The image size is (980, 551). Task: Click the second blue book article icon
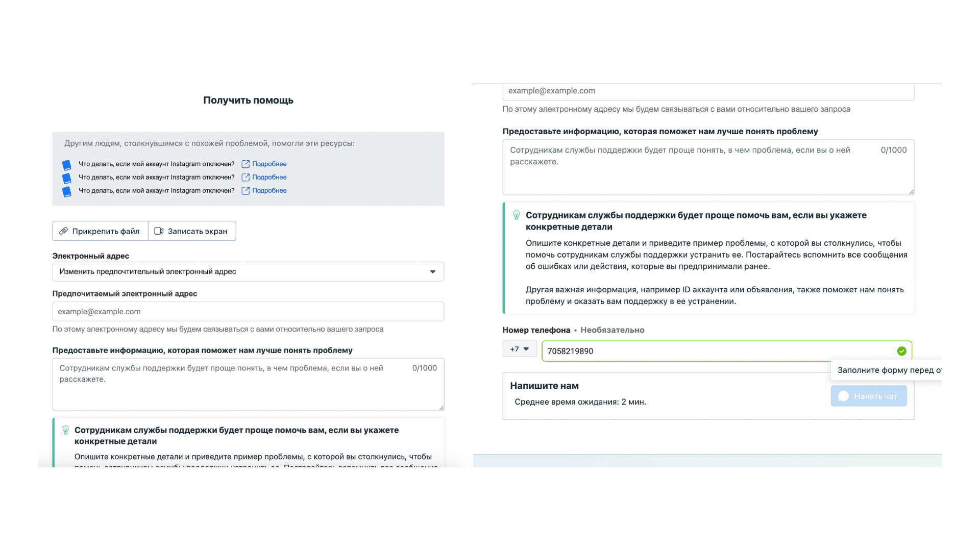(x=66, y=178)
